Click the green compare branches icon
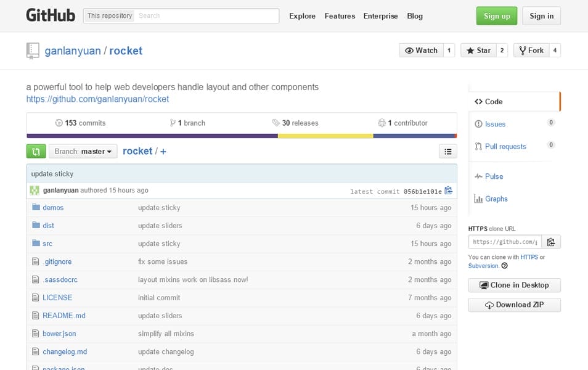588x370 pixels. (x=35, y=151)
